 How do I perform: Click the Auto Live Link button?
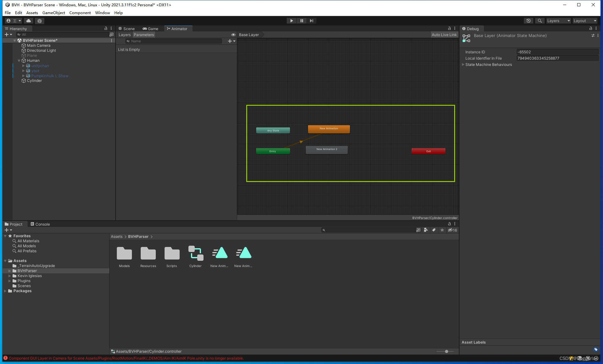(x=444, y=35)
